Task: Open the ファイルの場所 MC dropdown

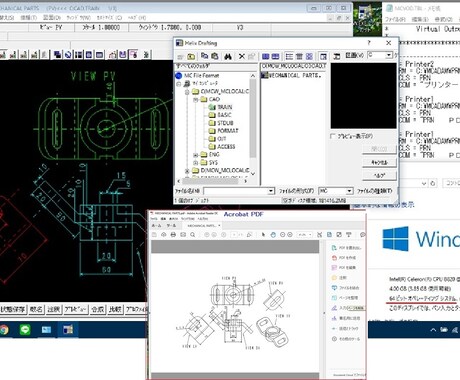Action: tap(349, 191)
